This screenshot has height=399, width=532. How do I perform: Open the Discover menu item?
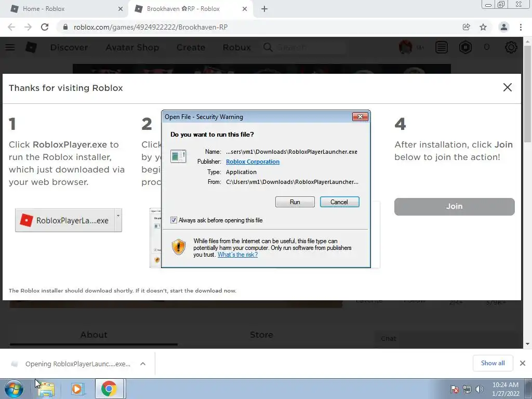click(x=69, y=47)
